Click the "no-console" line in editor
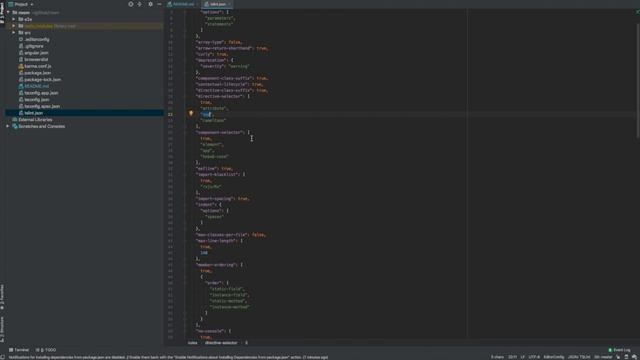Viewport: 640px width, 360px height. point(213,331)
